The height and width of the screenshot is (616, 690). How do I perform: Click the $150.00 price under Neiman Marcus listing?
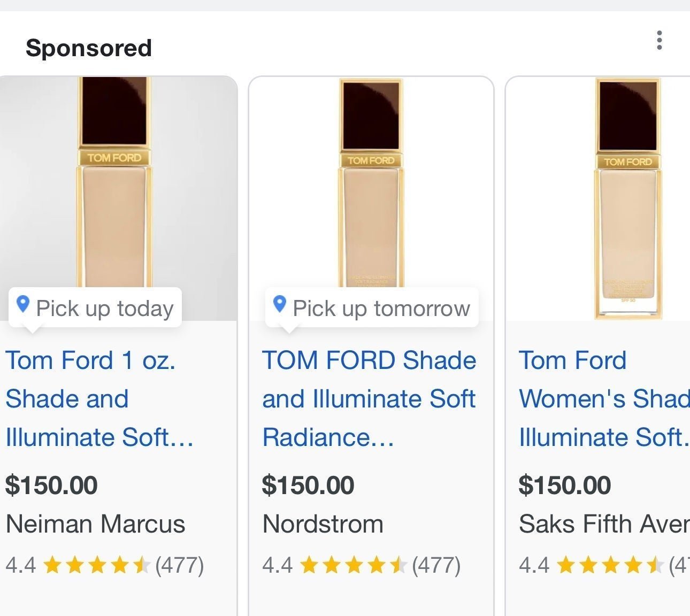(51, 486)
